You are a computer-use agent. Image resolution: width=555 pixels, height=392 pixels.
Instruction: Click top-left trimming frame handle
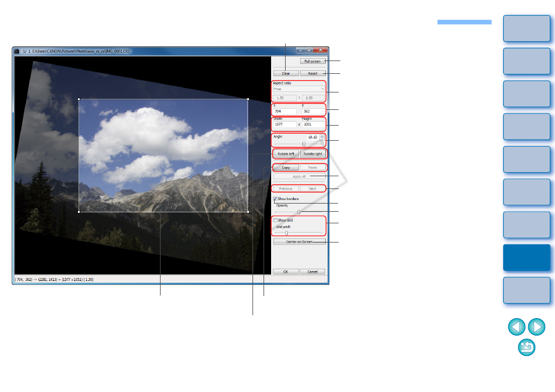(79, 99)
